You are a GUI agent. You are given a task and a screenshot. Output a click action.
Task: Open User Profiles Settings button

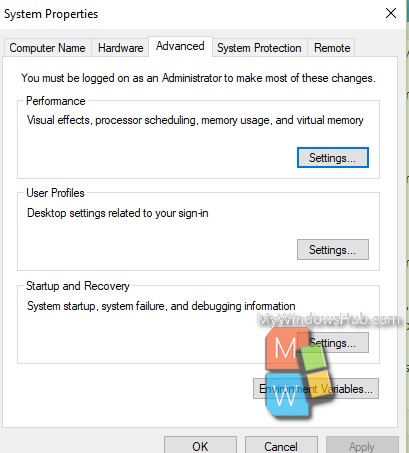[333, 249]
